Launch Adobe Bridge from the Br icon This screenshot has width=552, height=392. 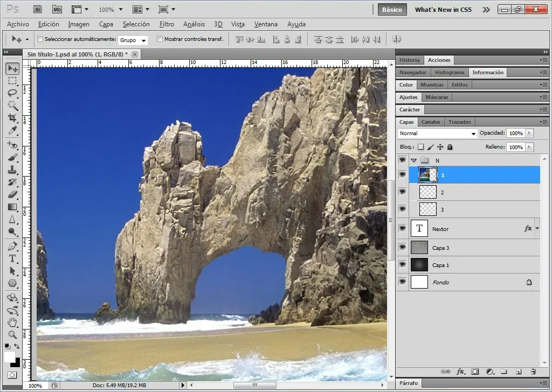pyautogui.click(x=38, y=9)
